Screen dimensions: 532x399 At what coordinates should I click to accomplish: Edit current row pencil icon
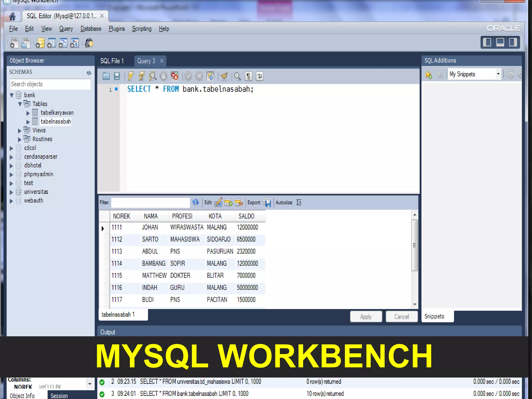[218, 202]
